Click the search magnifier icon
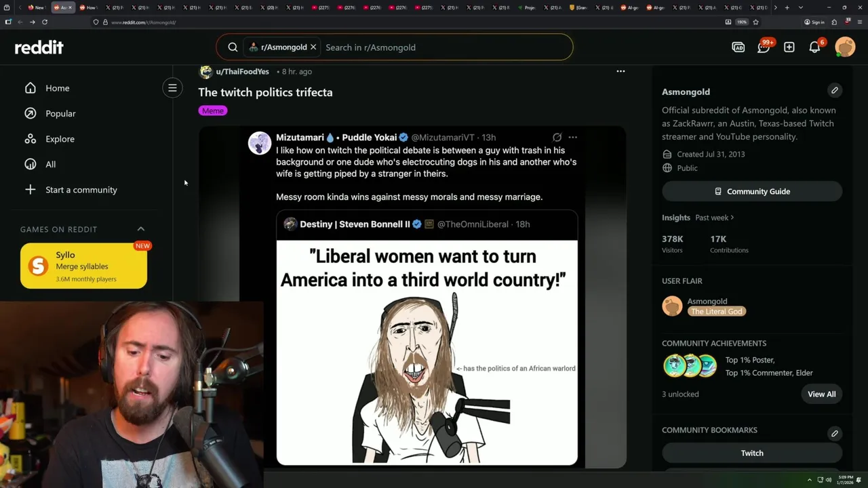The height and width of the screenshot is (488, 868). click(x=233, y=47)
